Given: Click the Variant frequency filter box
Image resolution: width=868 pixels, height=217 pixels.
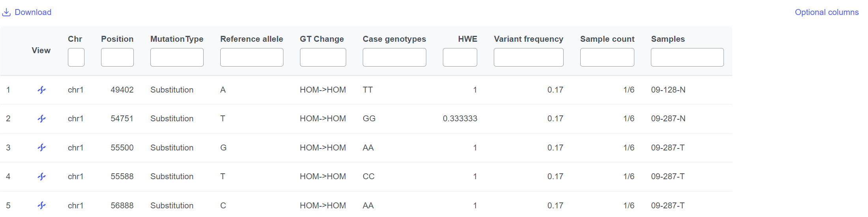Looking at the screenshot, I should (529, 57).
